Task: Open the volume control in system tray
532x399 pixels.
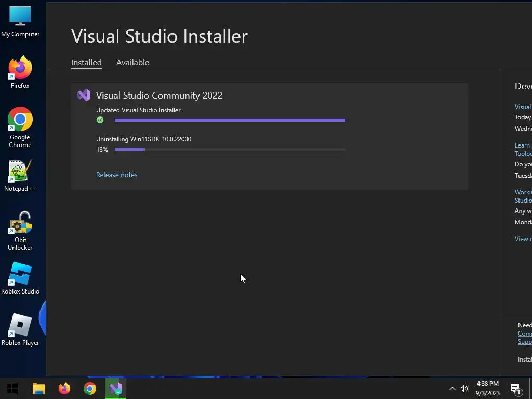Action: [x=464, y=389]
